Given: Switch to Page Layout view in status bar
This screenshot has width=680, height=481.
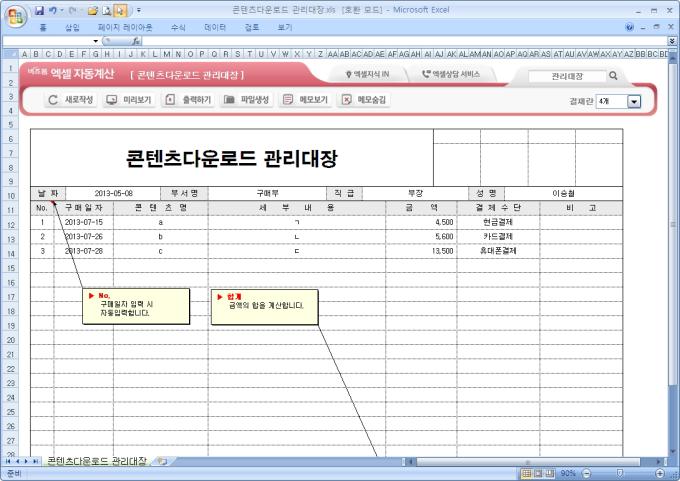Looking at the screenshot, I should (538, 473).
